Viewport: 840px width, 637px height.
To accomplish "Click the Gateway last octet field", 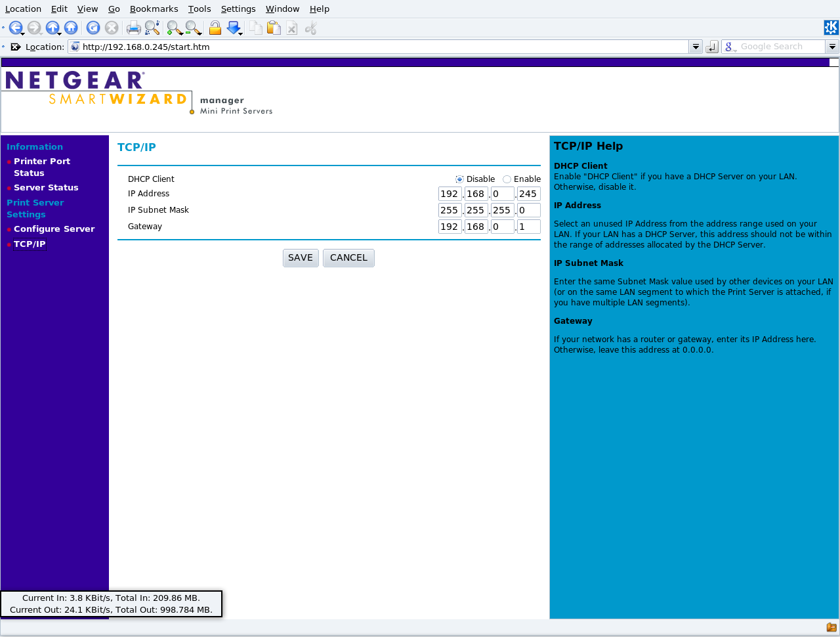I will point(529,227).
